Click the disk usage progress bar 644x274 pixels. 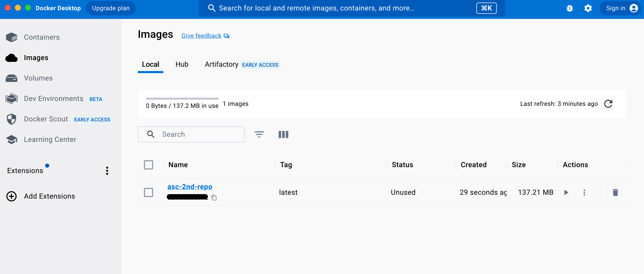182,99
